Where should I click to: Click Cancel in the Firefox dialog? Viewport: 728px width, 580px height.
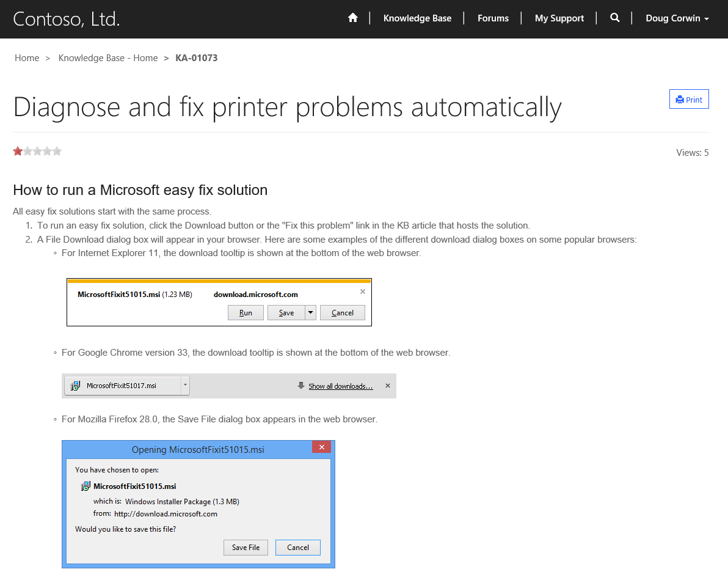click(298, 548)
